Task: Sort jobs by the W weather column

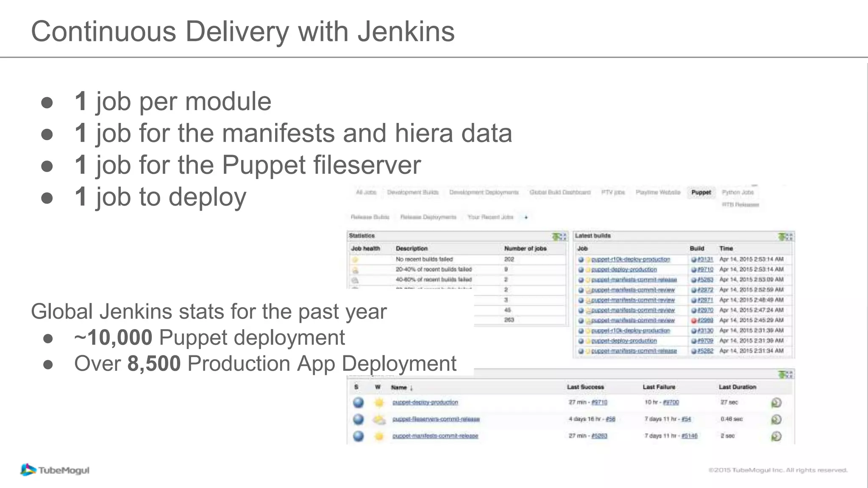Action: click(x=378, y=387)
